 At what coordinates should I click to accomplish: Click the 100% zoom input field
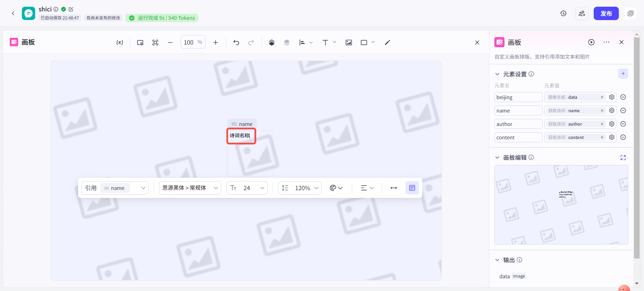(x=193, y=42)
